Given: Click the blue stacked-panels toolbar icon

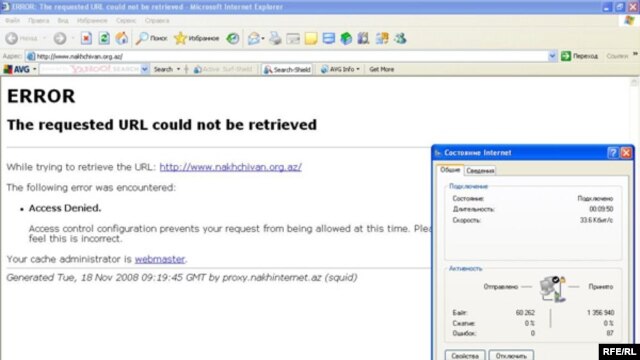Looking at the screenshot, I should [329, 38].
